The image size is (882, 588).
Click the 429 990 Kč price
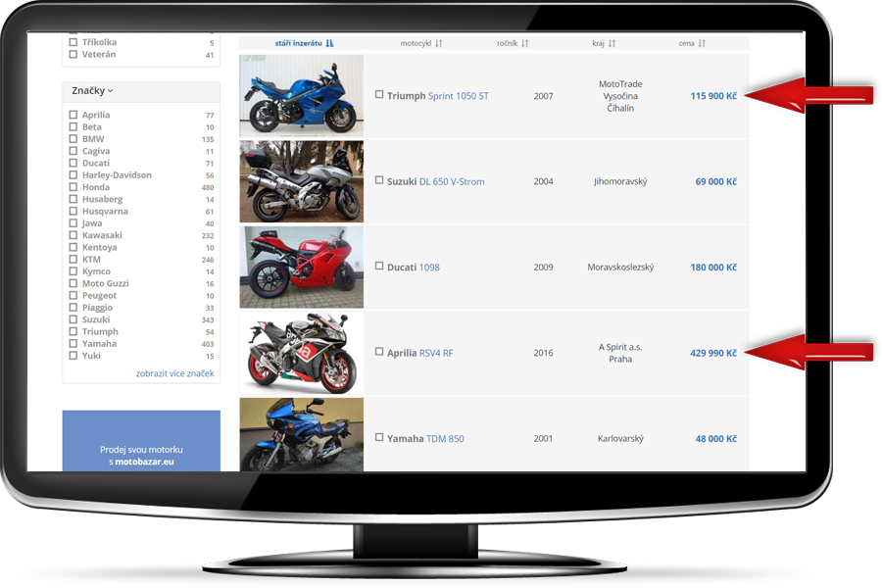point(713,354)
